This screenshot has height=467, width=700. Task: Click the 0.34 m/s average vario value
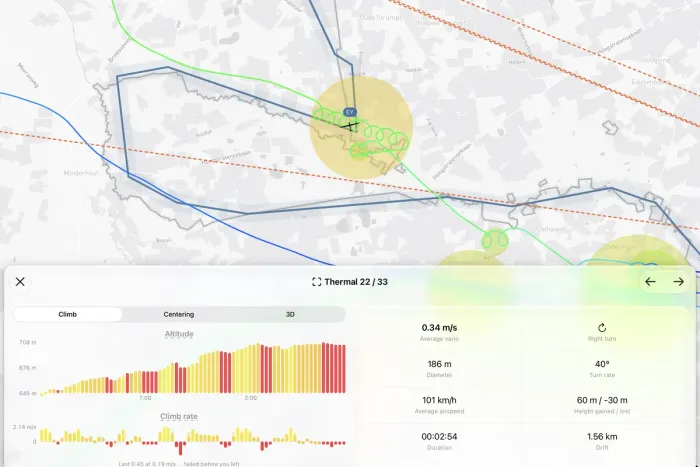(x=439, y=328)
